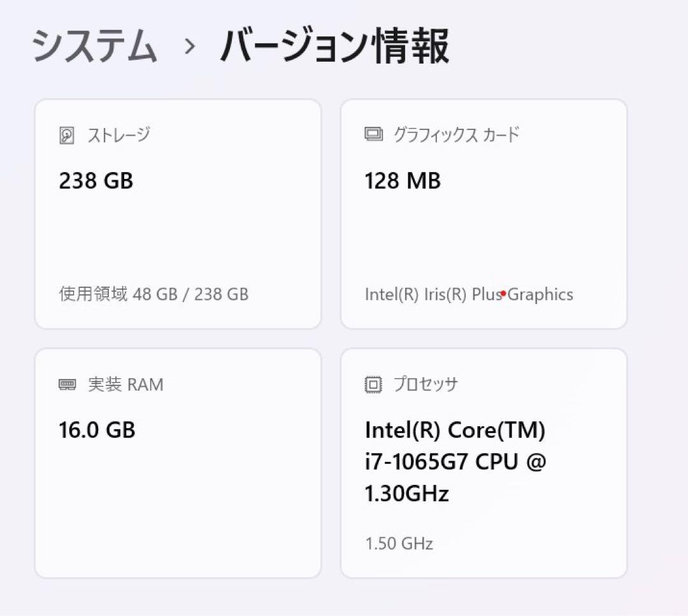Click the breadcrumb chevron between システム and バージョン情報
The image size is (688, 616).
tap(188, 48)
